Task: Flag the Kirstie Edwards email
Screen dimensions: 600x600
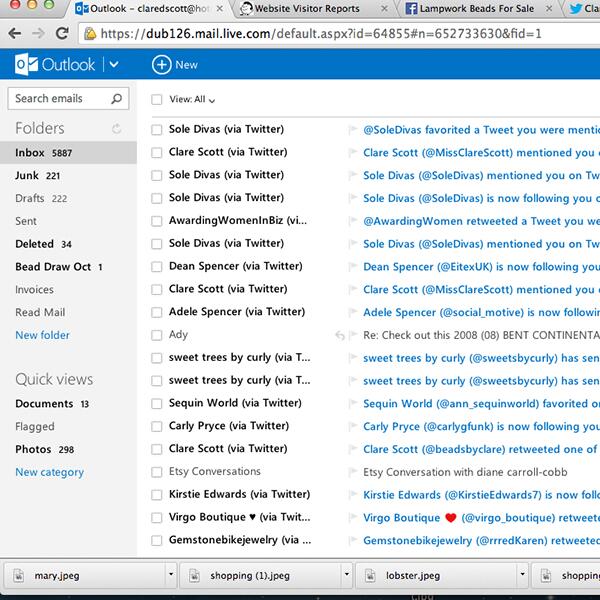Action: pos(352,494)
